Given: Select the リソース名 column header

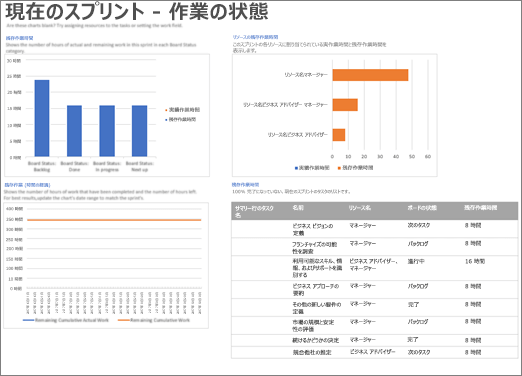Looking at the screenshot, I should [360, 208].
